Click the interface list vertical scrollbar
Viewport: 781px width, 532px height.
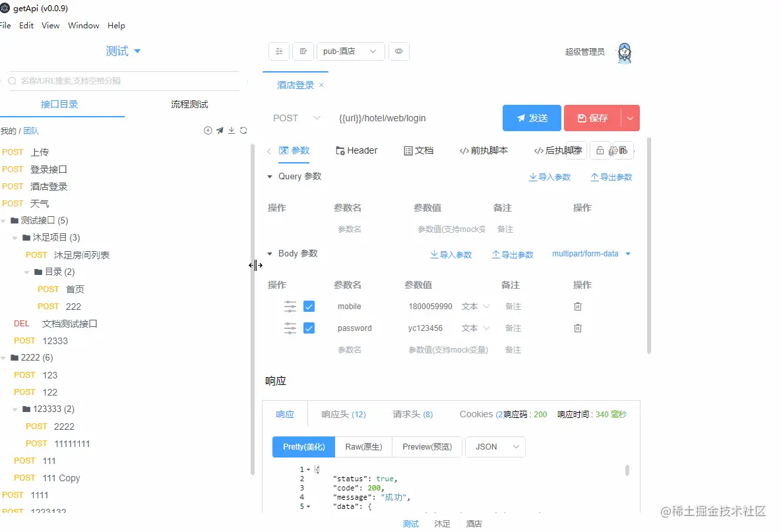(253, 309)
